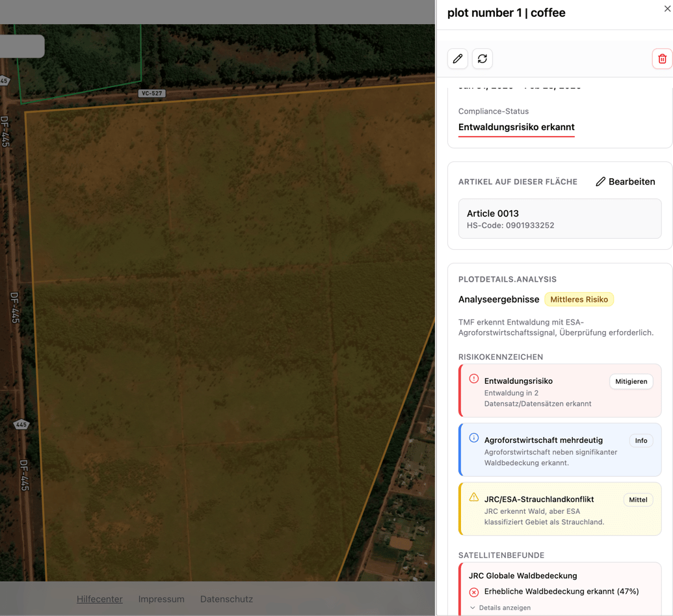The image size is (673, 616).
Task: Click the pencil edit plot icon
Action: tap(458, 59)
